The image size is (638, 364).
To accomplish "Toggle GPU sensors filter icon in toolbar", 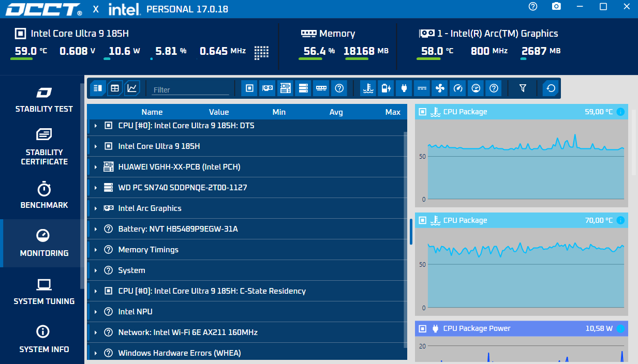I will [268, 88].
